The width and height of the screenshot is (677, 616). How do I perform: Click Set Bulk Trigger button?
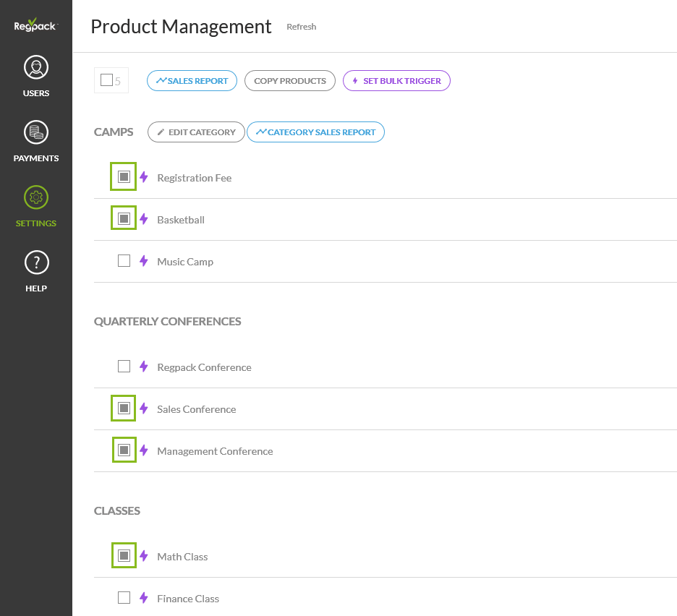pos(396,81)
